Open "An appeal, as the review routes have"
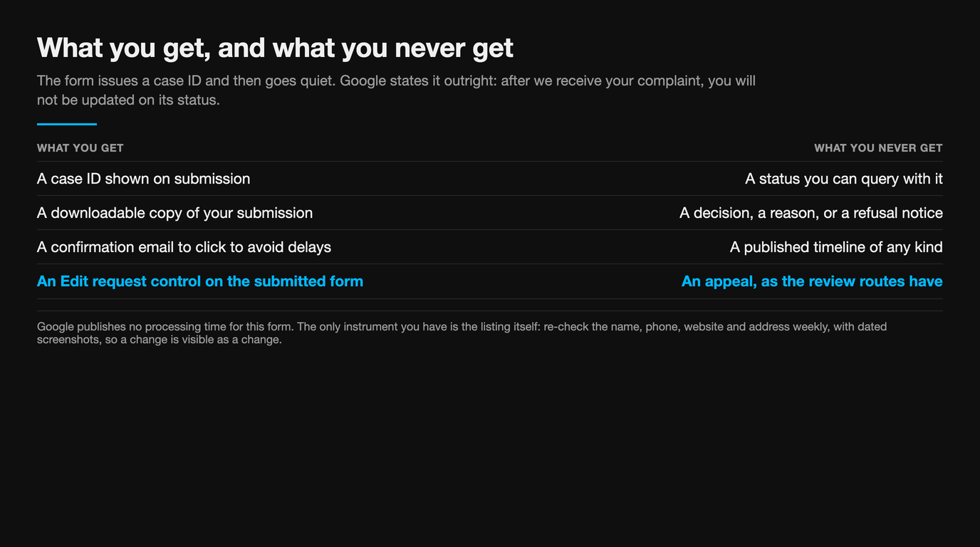980x547 pixels. 812,281
